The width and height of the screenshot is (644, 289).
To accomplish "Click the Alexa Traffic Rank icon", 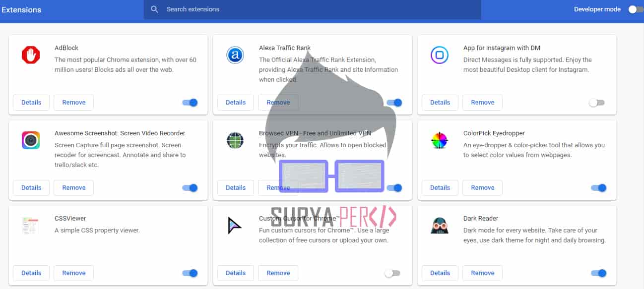I will [x=235, y=55].
